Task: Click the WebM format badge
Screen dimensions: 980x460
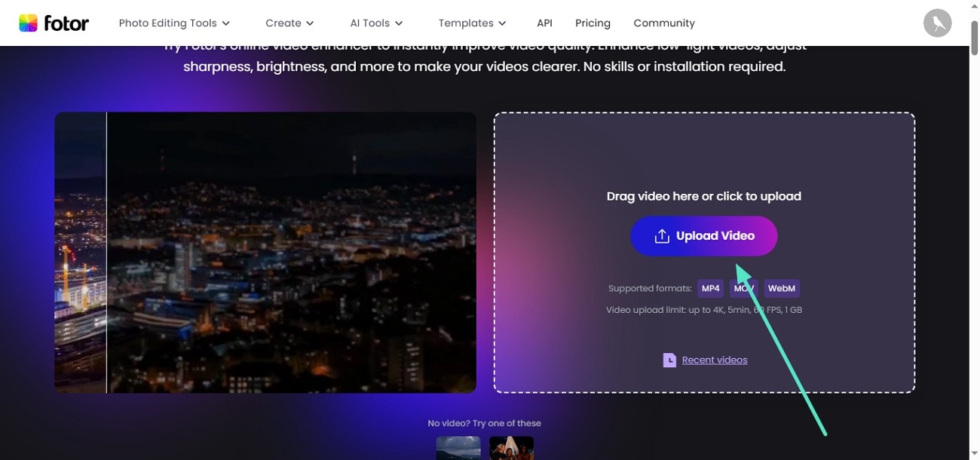Action: (782, 289)
